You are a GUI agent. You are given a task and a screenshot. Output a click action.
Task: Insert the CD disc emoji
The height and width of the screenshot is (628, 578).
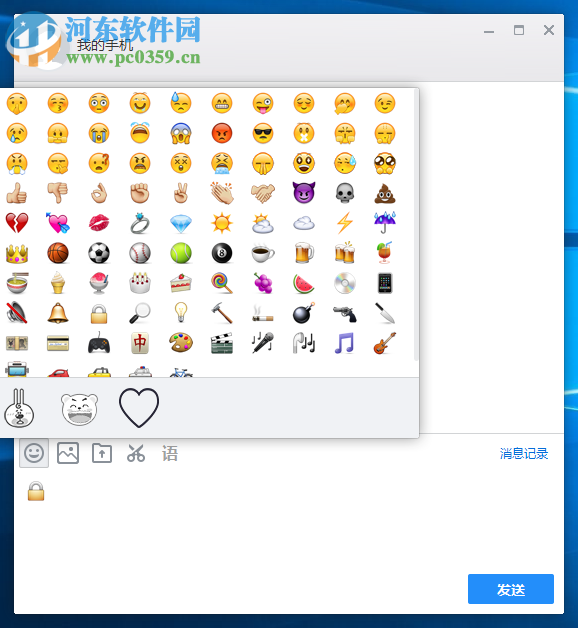click(345, 283)
